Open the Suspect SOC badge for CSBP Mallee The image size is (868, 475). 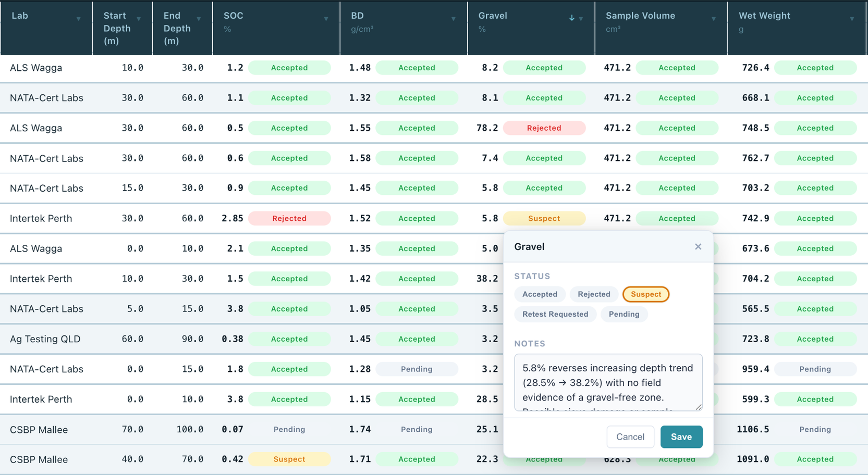coord(289,459)
